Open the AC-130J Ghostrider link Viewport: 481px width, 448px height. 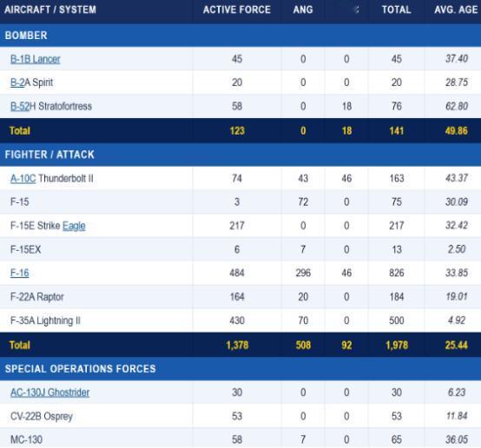[50, 392]
